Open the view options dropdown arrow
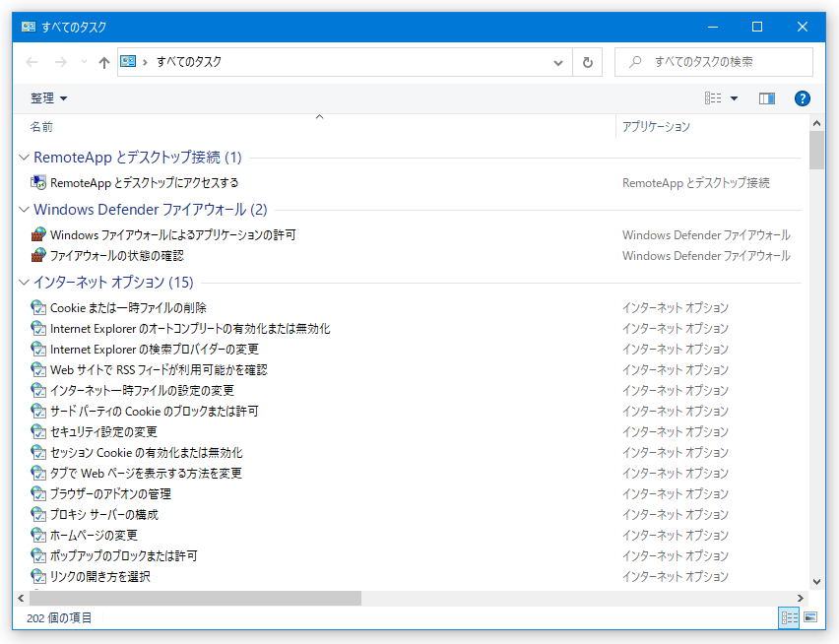839x644 pixels. coord(735,98)
